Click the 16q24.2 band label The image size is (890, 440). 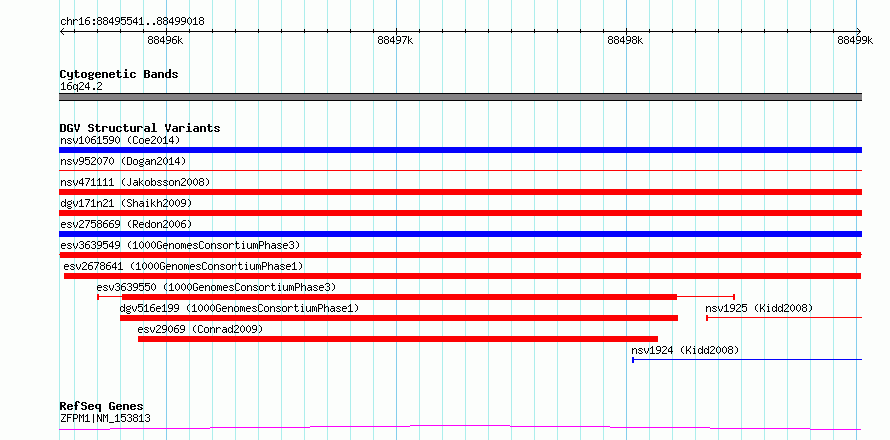click(81, 87)
